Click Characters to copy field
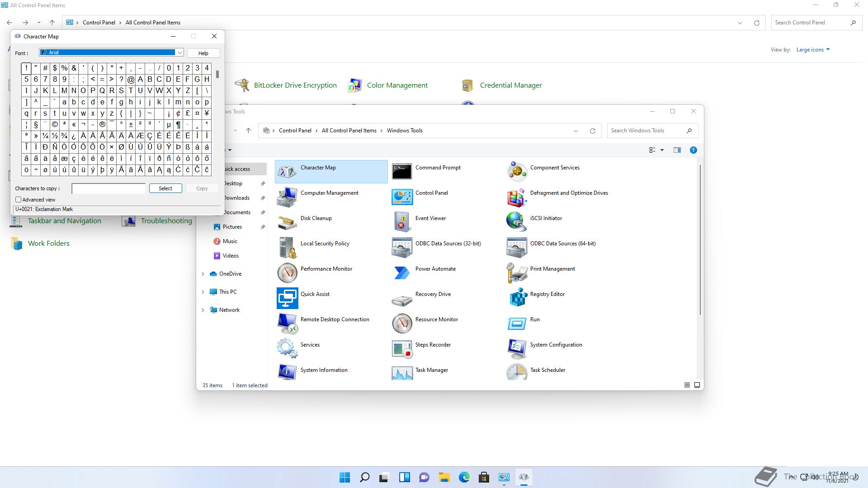 108,188
